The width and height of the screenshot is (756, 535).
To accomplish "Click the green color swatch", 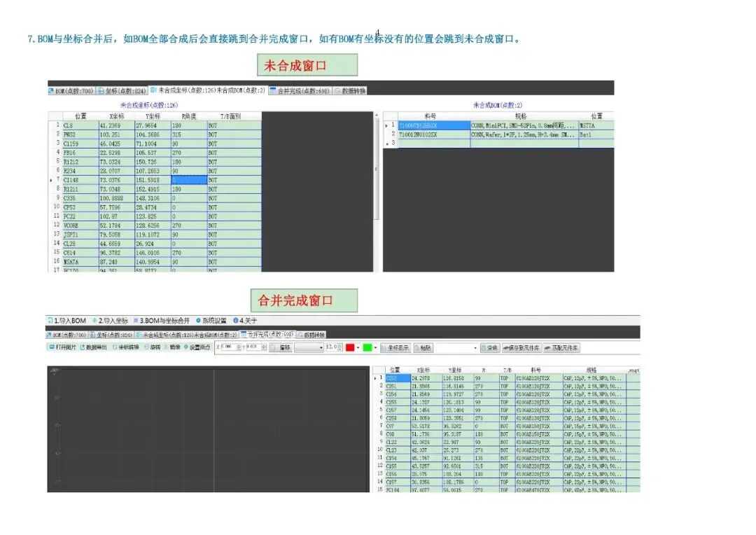I will [x=367, y=347].
